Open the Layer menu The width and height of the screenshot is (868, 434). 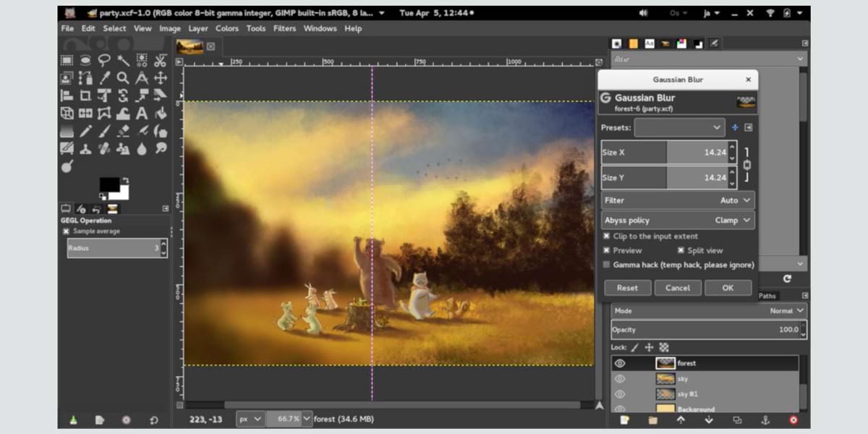pyautogui.click(x=198, y=28)
